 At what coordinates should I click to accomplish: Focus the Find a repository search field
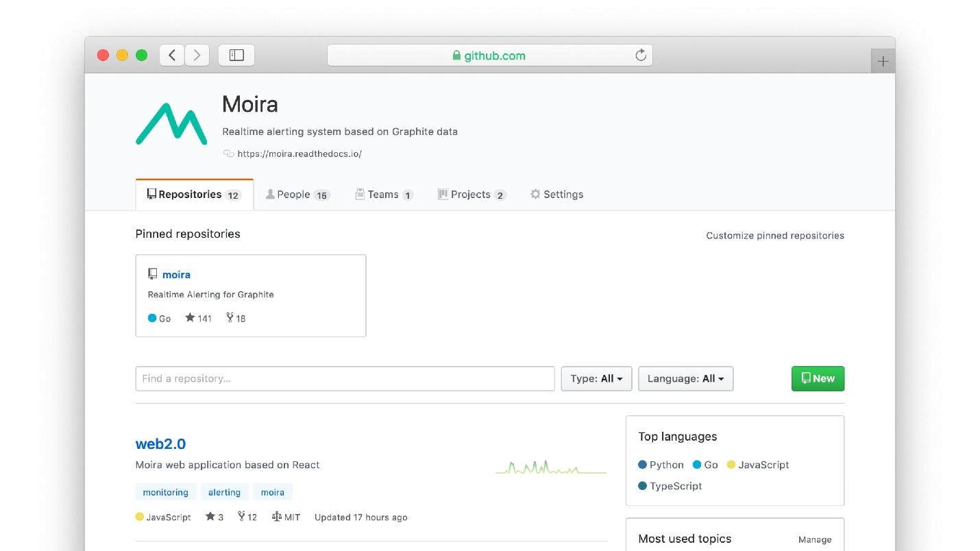click(345, 378)
